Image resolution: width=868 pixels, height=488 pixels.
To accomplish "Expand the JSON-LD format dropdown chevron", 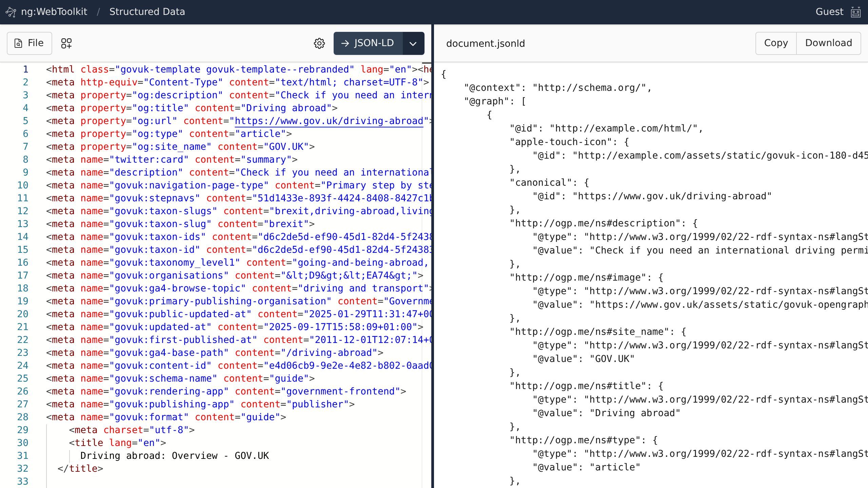I will (413, 43).
